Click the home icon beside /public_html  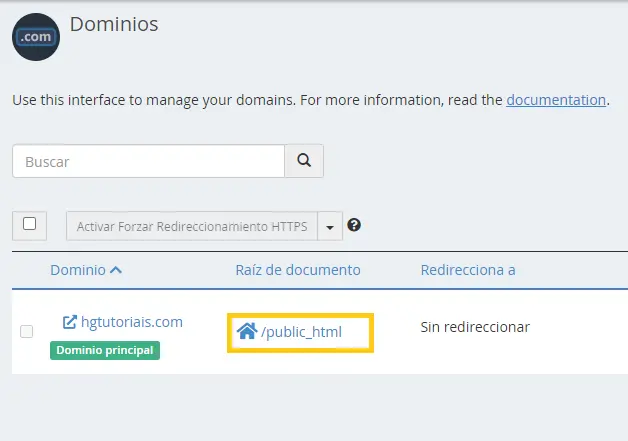[x=247, y=331]
